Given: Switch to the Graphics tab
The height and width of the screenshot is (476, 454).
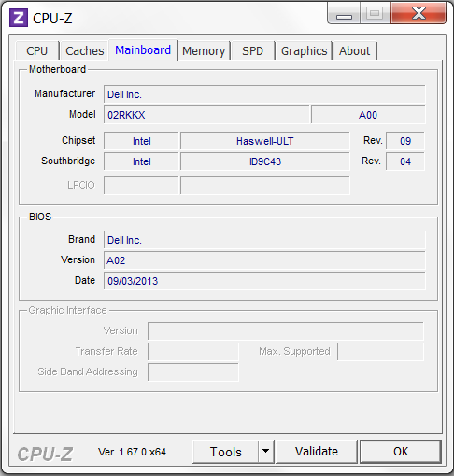Looking at the screenshot, I should [x=305, y=50].
